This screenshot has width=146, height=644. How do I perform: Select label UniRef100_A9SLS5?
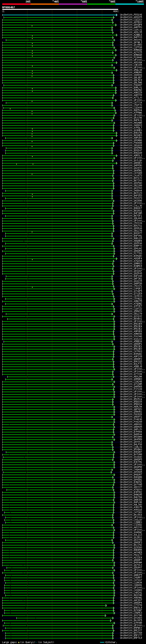[131, 32]
